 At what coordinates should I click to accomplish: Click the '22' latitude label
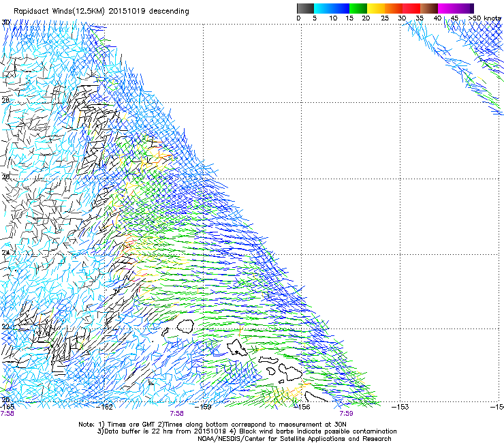tap(5, 327)
